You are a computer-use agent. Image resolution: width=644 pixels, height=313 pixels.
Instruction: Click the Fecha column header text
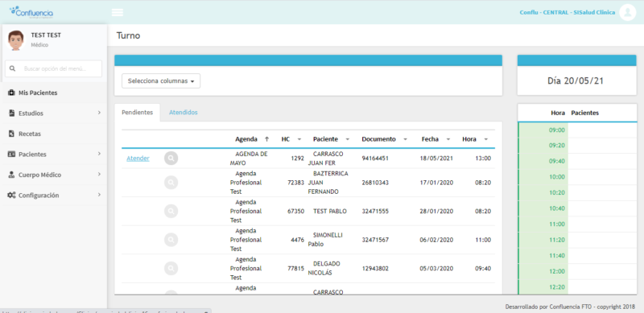pyautogui.click(x=430, y=139)
